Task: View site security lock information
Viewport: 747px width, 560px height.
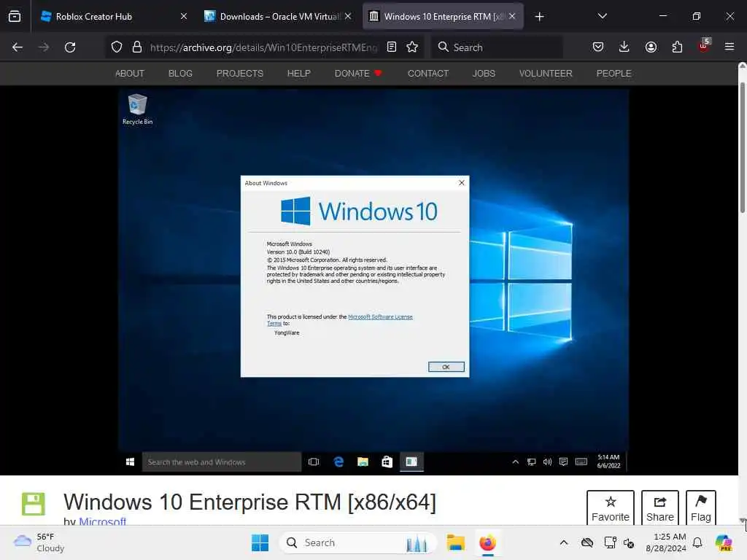Action: tap(137, 47)
